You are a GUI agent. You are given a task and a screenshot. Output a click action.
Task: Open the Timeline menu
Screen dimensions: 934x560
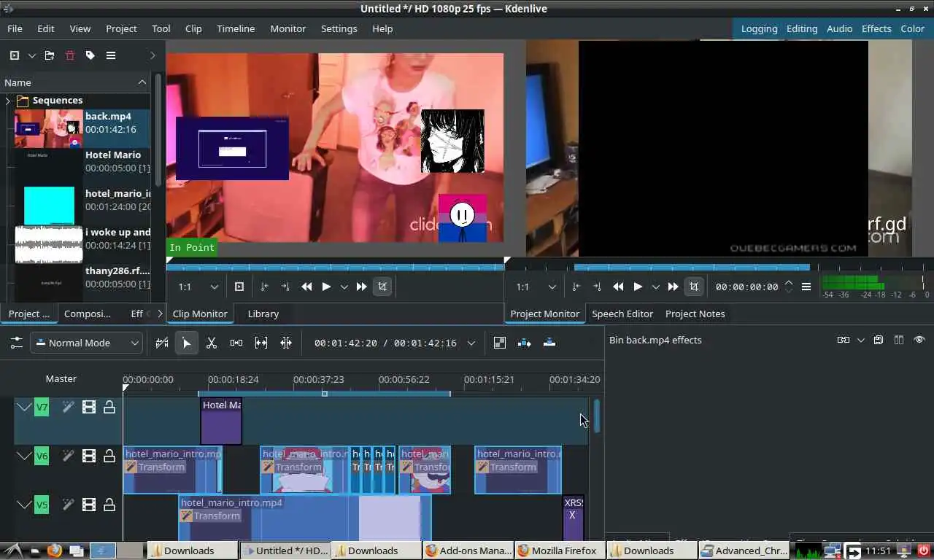pos(236,28)
